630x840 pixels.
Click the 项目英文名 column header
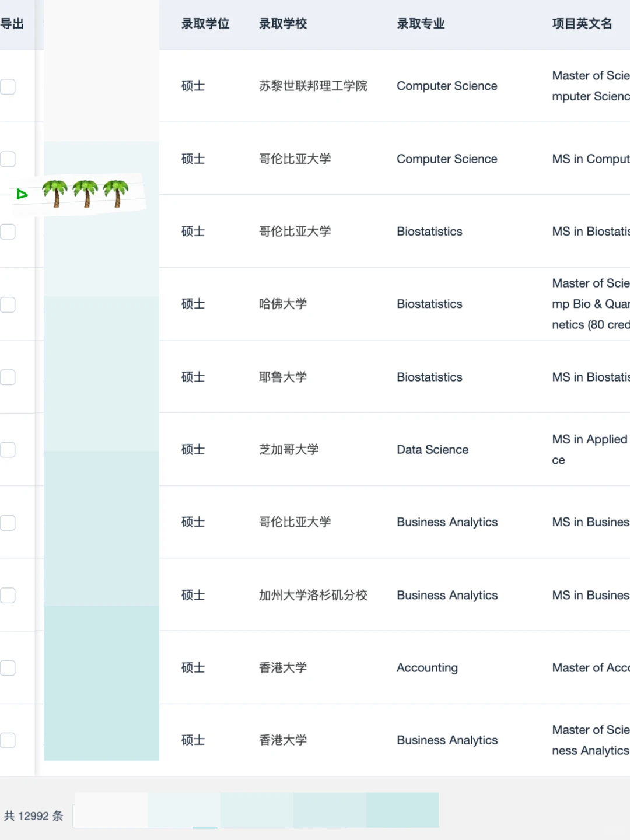click(x=582, y=24)
